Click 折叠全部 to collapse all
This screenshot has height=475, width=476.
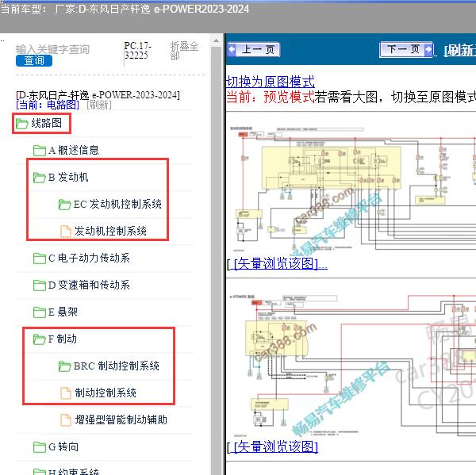tap(184, 51)
